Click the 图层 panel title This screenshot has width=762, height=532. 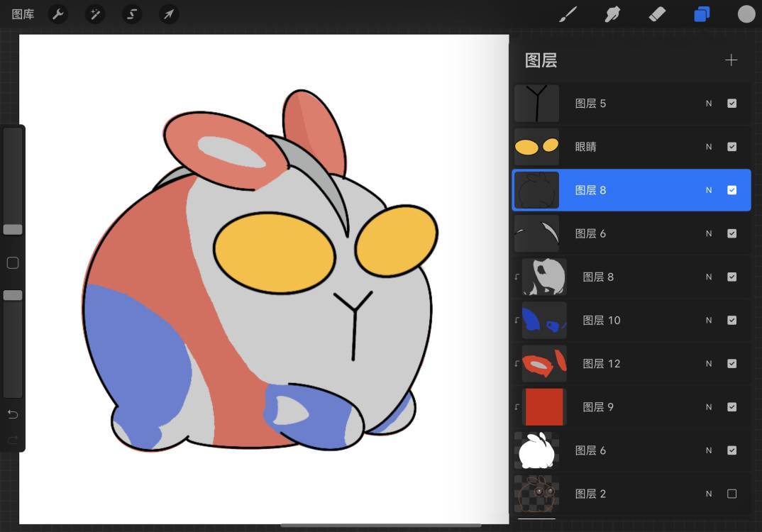pos(541,60)
